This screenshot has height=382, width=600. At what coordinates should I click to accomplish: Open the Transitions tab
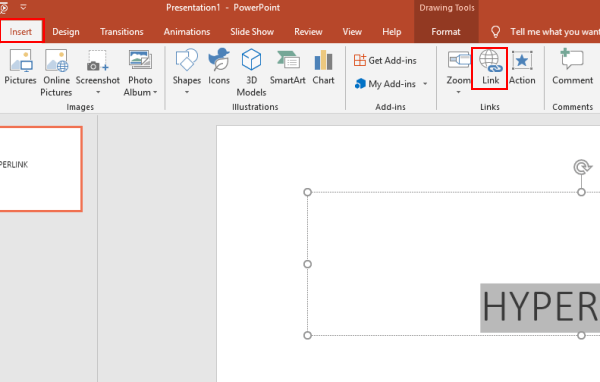(x=122, y=32)
